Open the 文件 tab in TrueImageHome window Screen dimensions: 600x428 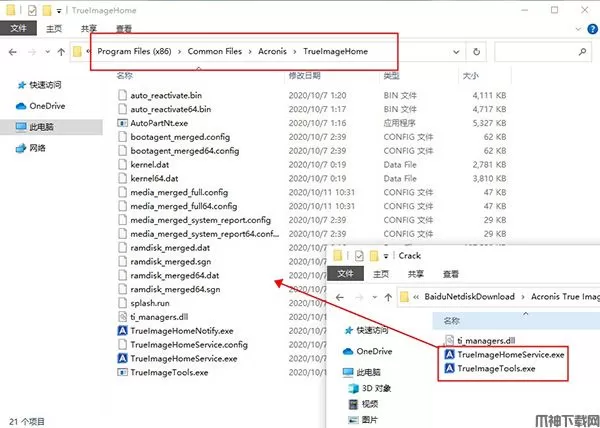point(18,28)
